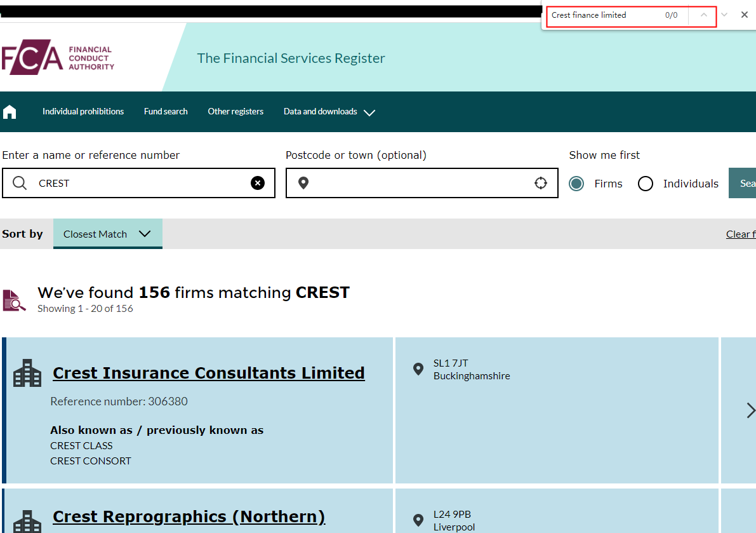The height and width of the screenshot is (533, 756).
Task: Open the Fund search menu item
Action: pyautogui.click(x=166, y=112)
